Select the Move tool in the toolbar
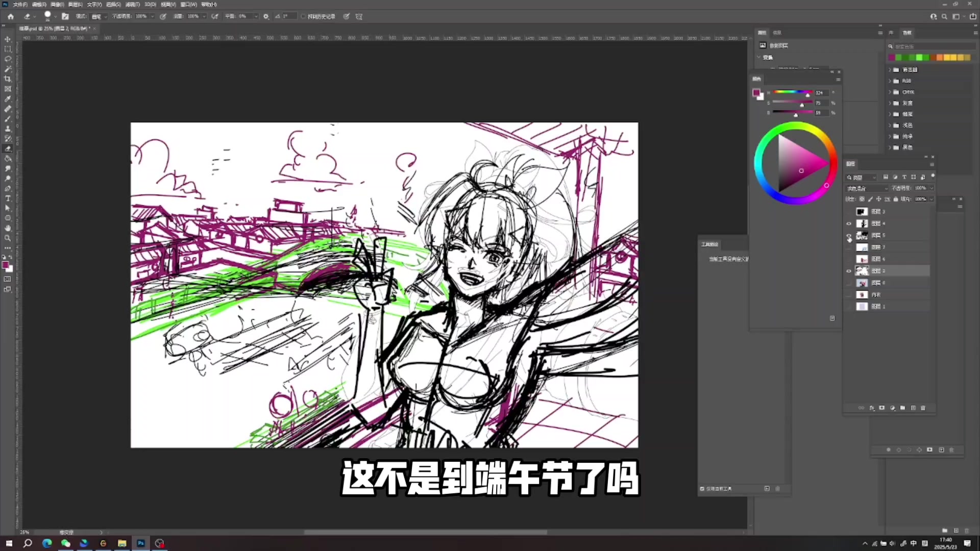 click(x=8, y=39)
